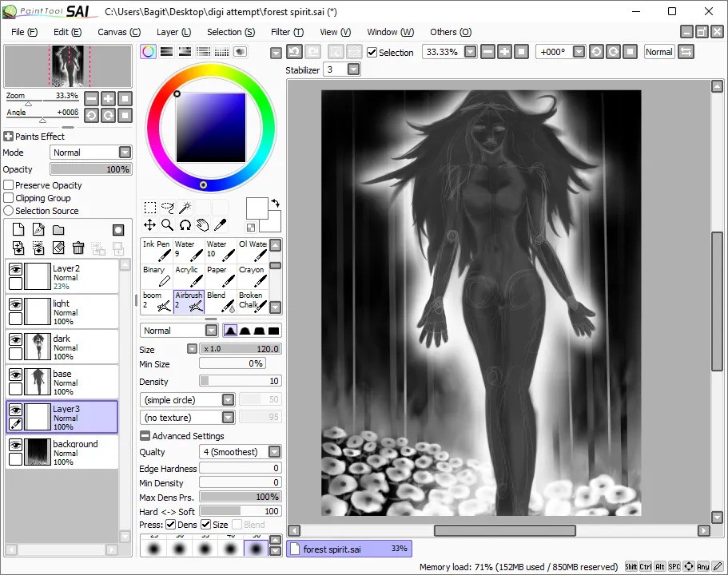Delete the current layer with trash icon

(78, 248)
